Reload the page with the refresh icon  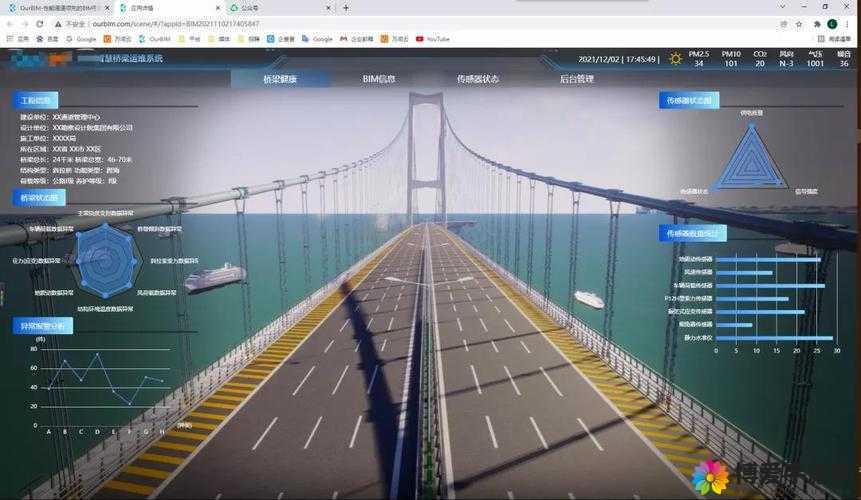(40, 24)
